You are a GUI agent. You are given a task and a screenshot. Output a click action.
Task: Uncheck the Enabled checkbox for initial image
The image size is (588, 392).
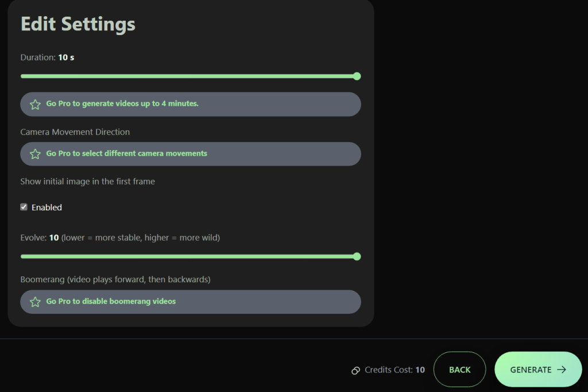tap(24, 207)
